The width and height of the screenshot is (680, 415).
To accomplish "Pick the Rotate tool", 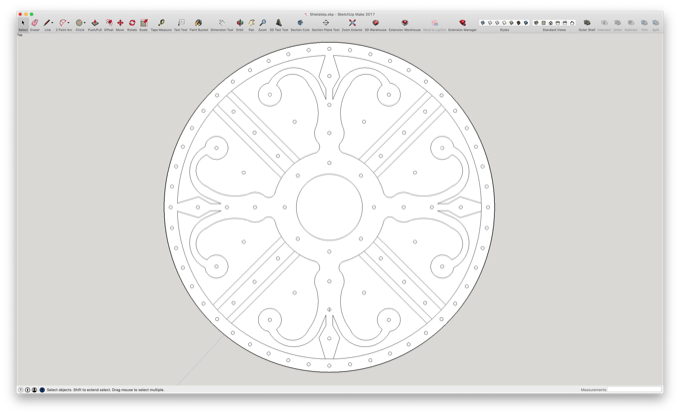I will click(x=132, y=23).
